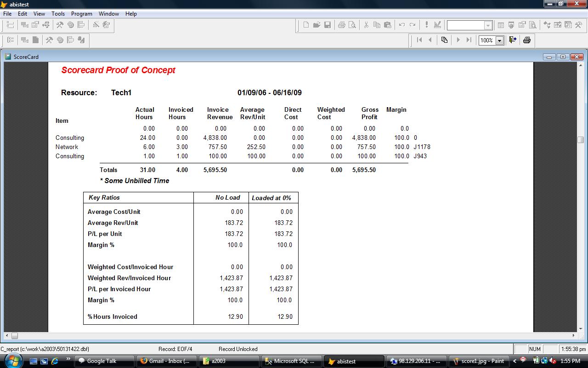
Task: Open the Tools menu
Action: (x=58, y=14)
